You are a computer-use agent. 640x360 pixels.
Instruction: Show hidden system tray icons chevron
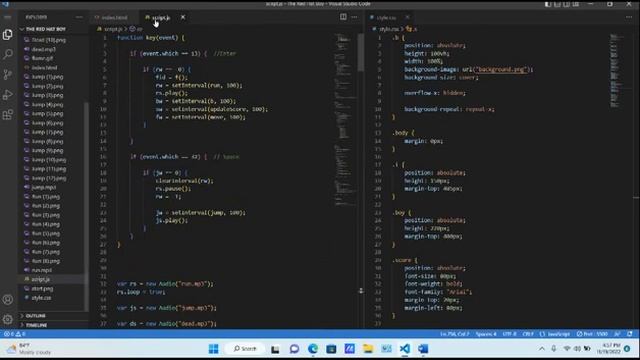(542, 349)
